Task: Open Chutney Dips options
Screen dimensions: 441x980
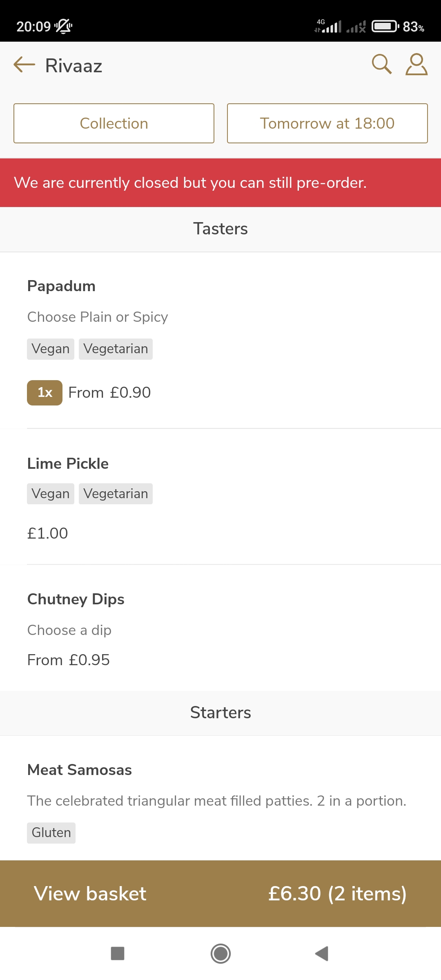Action: click(x=76, y=599)
